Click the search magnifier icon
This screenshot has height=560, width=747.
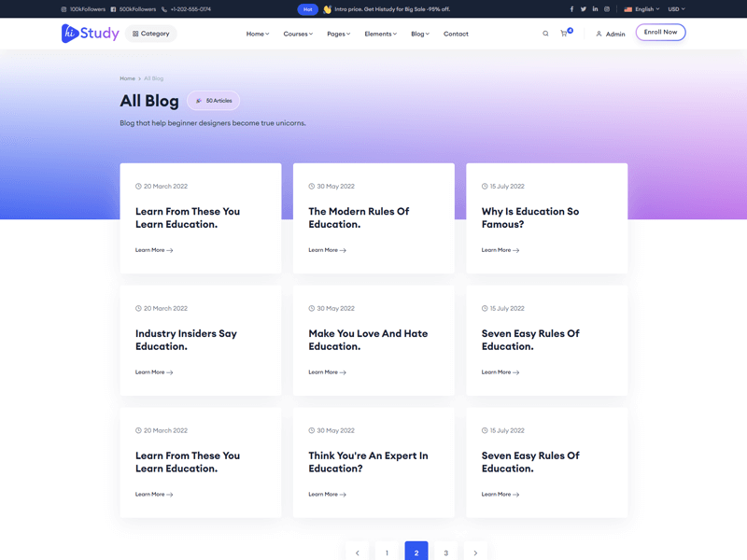[x=545, y=34]
